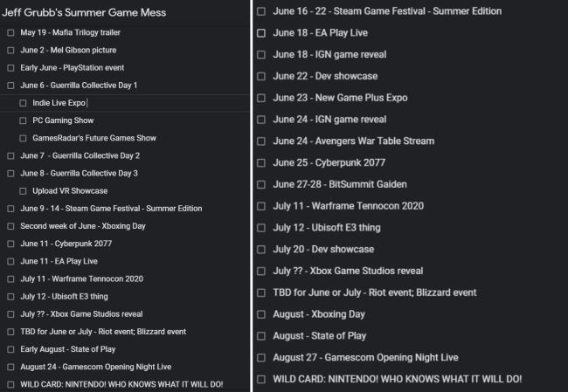This screenshot has width=568, height=392.
Task: Click the Jeff Grubb's Summer Game Mess title
Action: point(84,13)
